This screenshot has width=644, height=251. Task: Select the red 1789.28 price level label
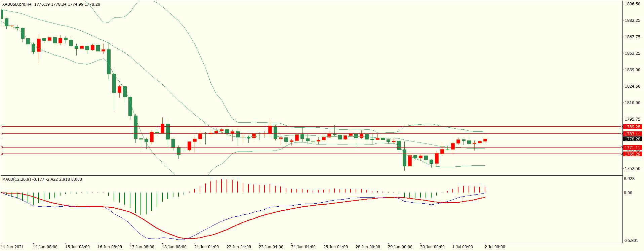(632, 127)
